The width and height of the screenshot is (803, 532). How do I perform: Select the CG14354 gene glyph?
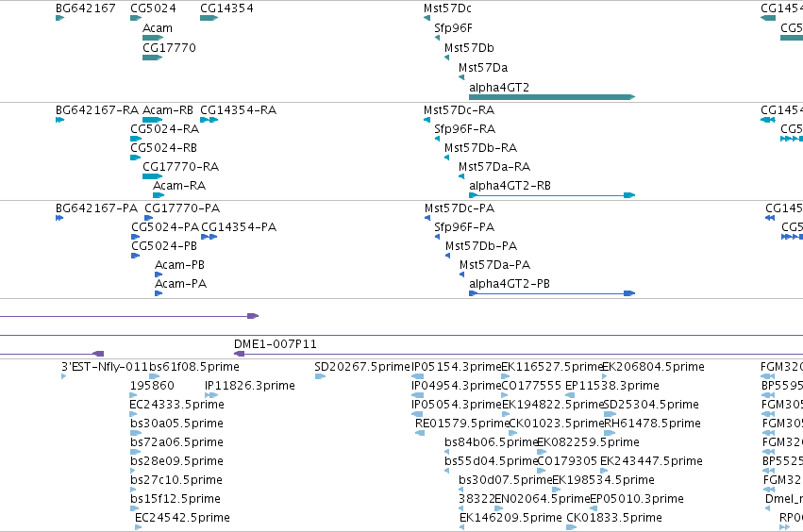point(209,18)
